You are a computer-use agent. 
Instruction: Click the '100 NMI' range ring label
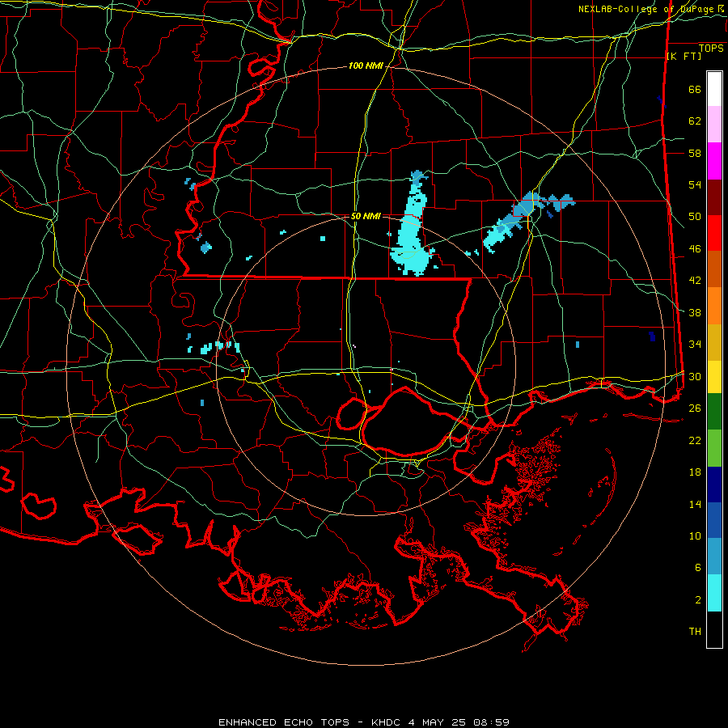(x=366, y=66)
